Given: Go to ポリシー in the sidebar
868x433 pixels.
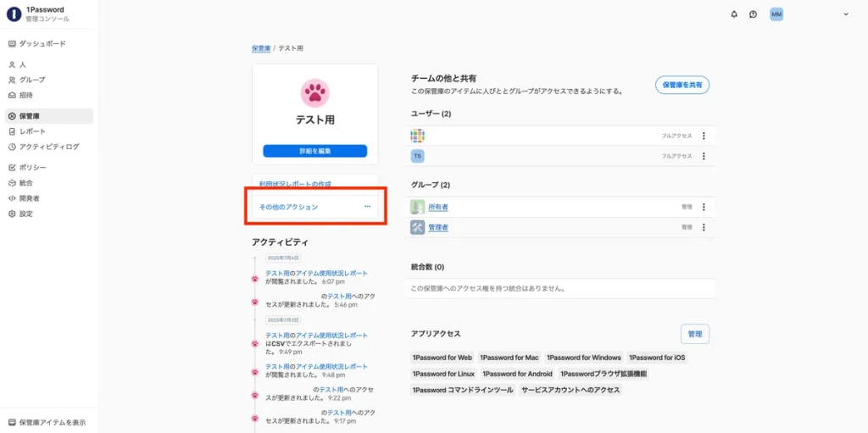Looking at the screenshot, I should click(x=33, y=168).
